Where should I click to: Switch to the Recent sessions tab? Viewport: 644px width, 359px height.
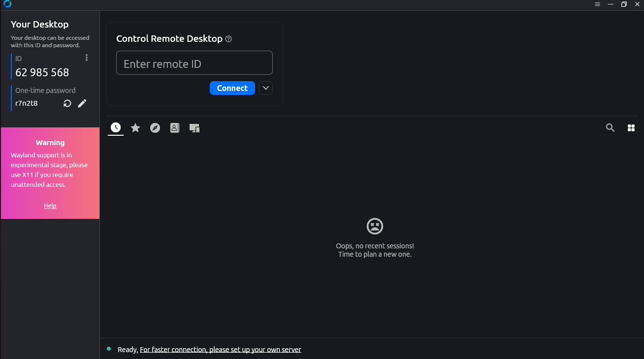click(116, 128)
